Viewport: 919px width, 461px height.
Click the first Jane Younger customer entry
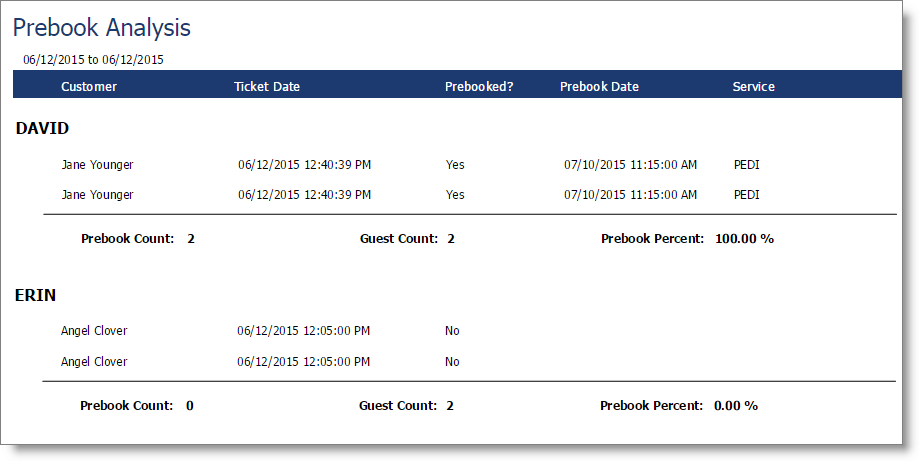[97, 165]
